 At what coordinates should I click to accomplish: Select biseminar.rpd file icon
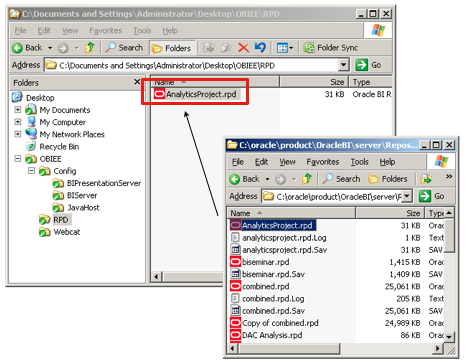pos(235,262)
